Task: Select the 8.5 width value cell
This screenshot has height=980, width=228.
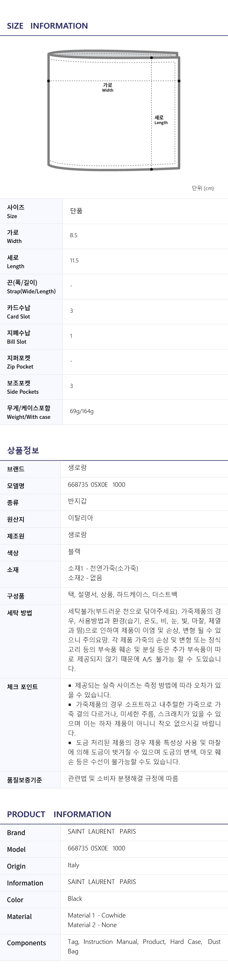Action: [x=73, y=235]
